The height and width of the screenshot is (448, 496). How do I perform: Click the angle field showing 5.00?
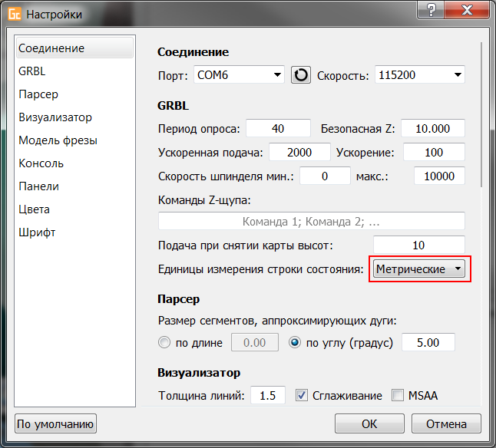pyautogui.click(x=428, y=342)
